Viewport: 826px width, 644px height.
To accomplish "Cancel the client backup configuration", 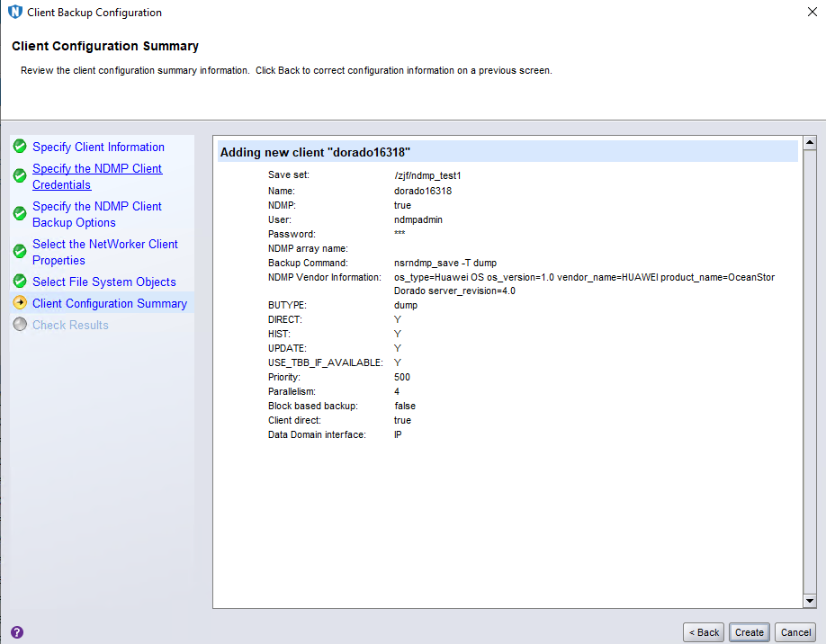I will click(x=795, y=632).
